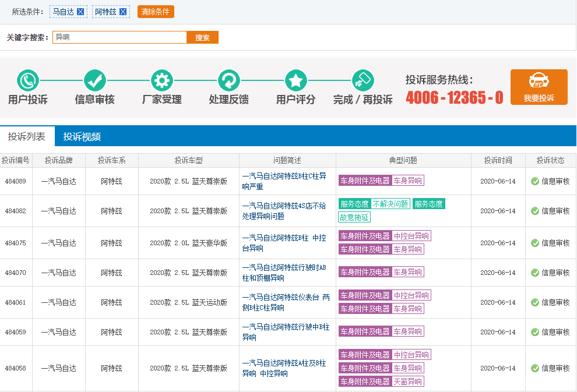Click the 厂家受理 gear icon

[x=162, y=80]
